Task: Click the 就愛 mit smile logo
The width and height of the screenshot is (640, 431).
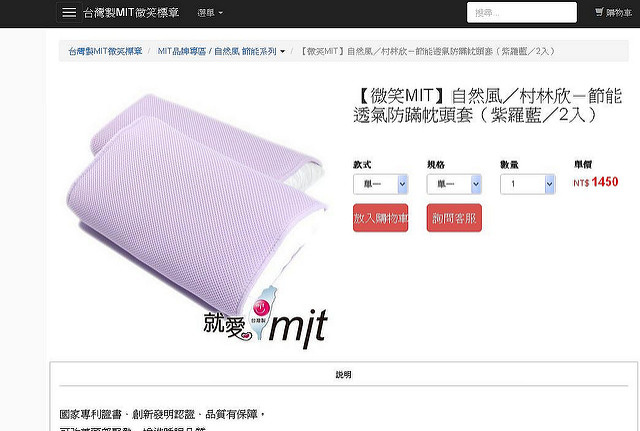Action: pyautogui.click(x=265, y=318)
